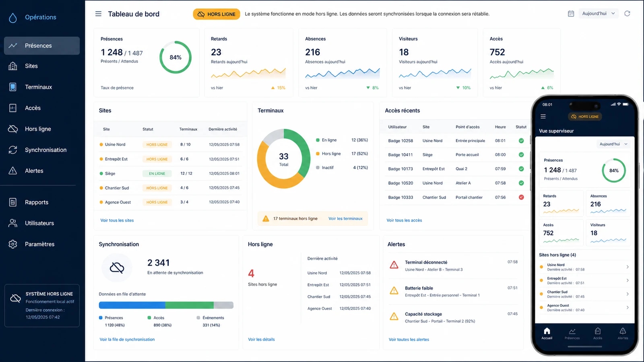Click the green status check for Badge 10258
The height and width of the screenshot is (362, 644).
[521, 141]
